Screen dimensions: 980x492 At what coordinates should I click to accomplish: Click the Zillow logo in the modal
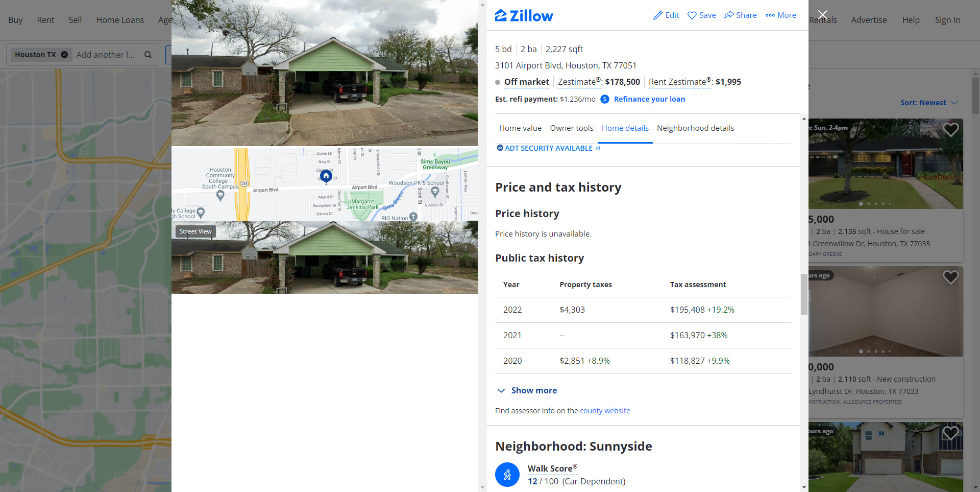coord(524,16)
